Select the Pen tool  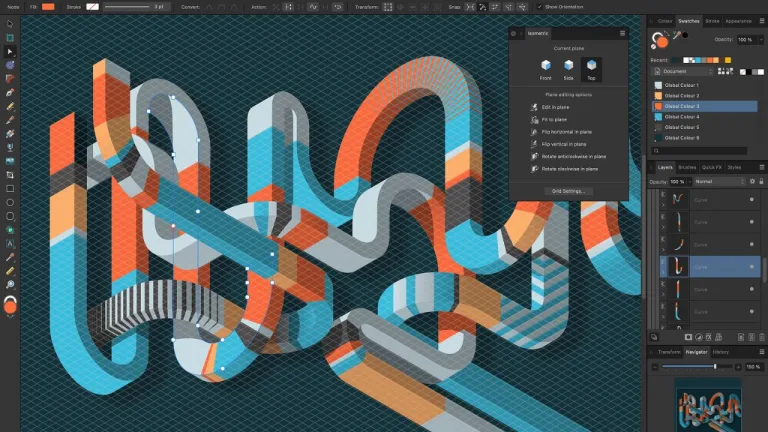tap(10, 92)
